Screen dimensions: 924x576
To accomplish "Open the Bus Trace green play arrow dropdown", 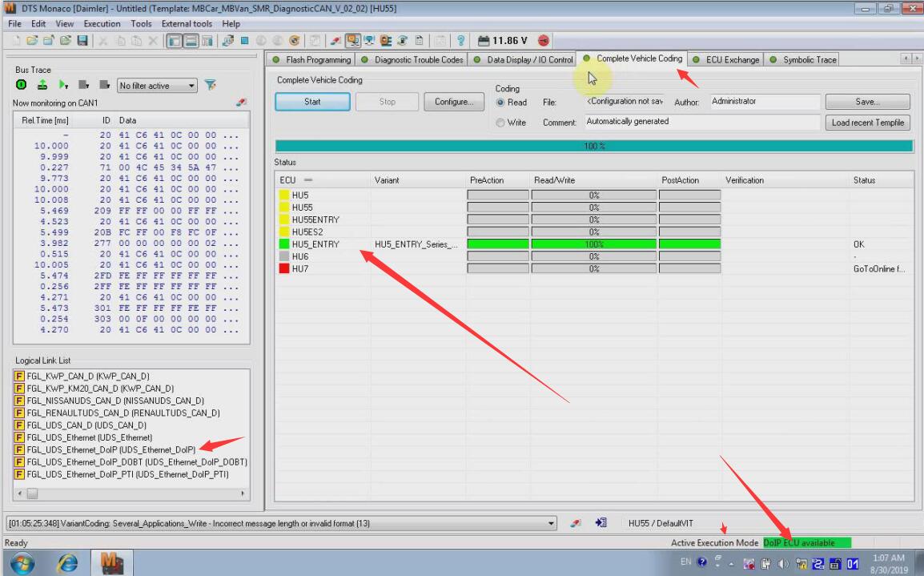I will 64,86.
